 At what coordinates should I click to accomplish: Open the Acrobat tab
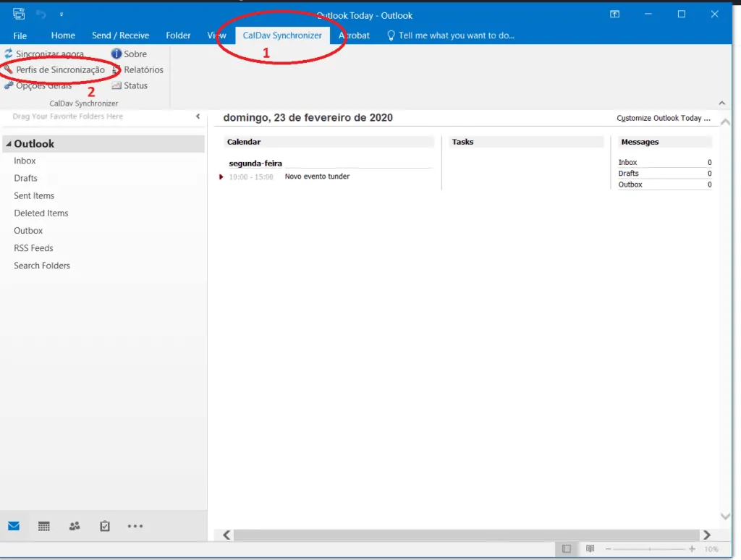click(x=354, y=35)
